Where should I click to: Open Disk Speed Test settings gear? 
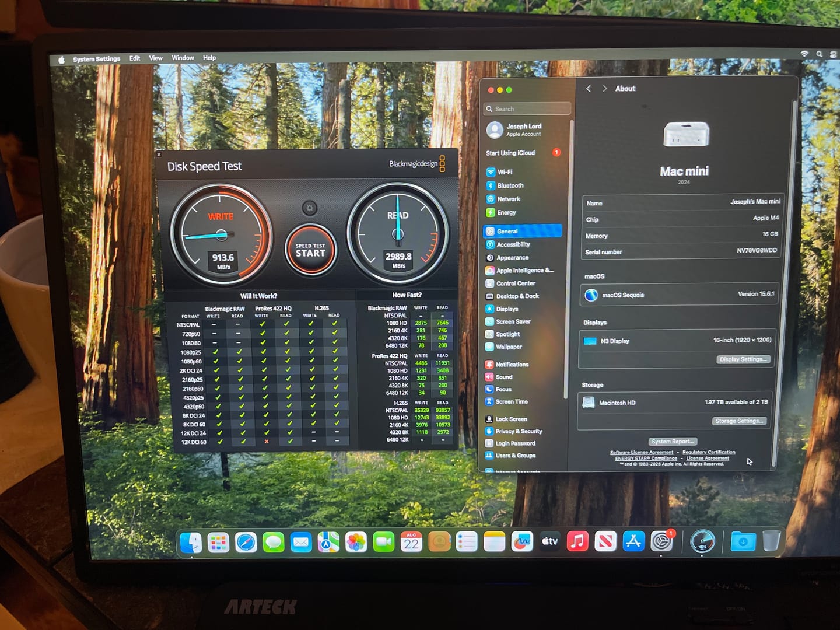(x=310, y=208)
